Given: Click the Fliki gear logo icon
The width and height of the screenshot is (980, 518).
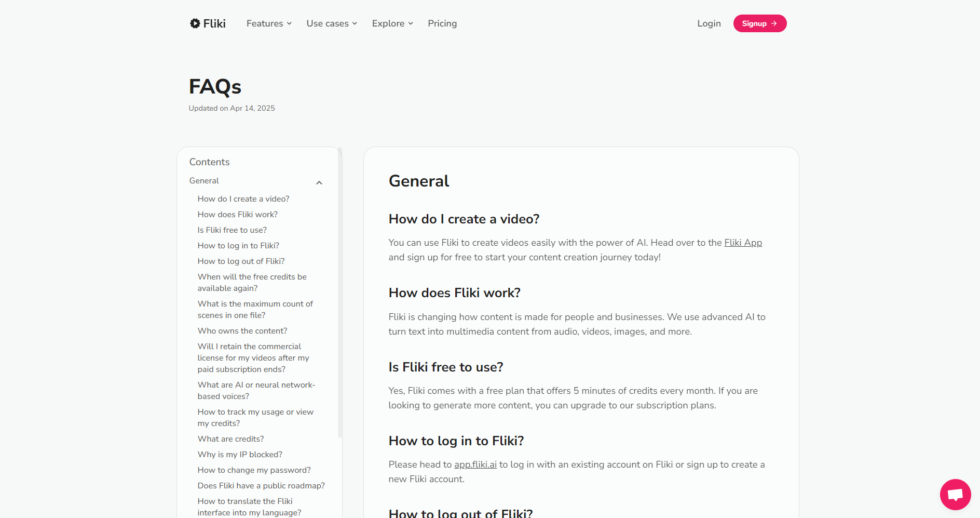Looking at the screenshot, I should click(x=195, y=23).
